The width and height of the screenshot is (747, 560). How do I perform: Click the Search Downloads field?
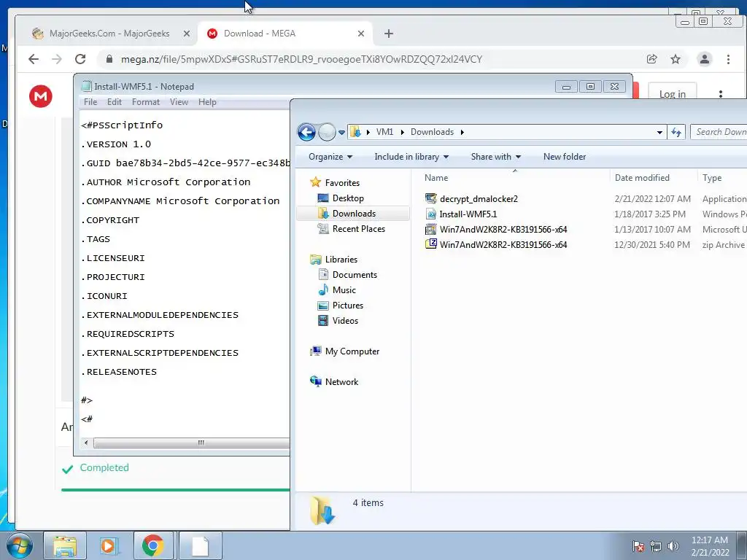pos(719,132)
